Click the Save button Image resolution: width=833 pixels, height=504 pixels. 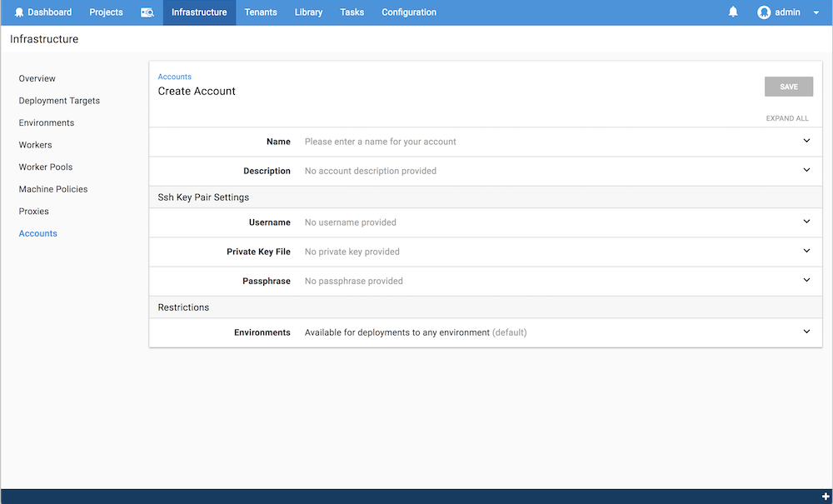click(x=789, y=87)
